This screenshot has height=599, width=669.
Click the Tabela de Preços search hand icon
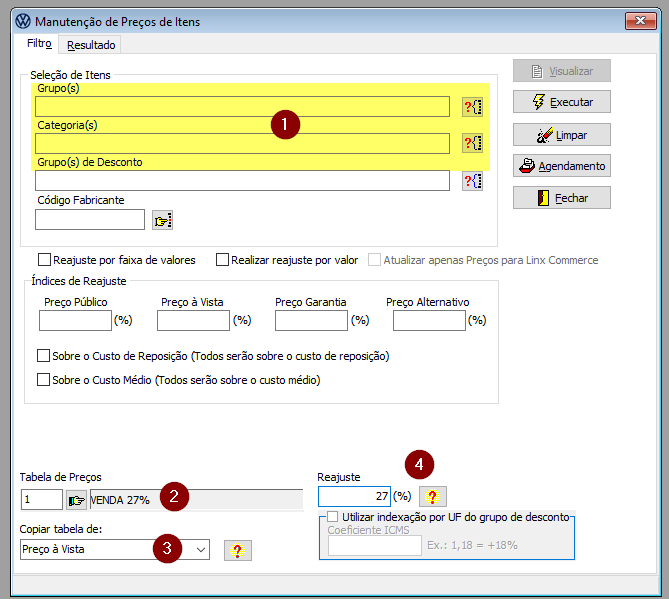(x=76, y=500)
